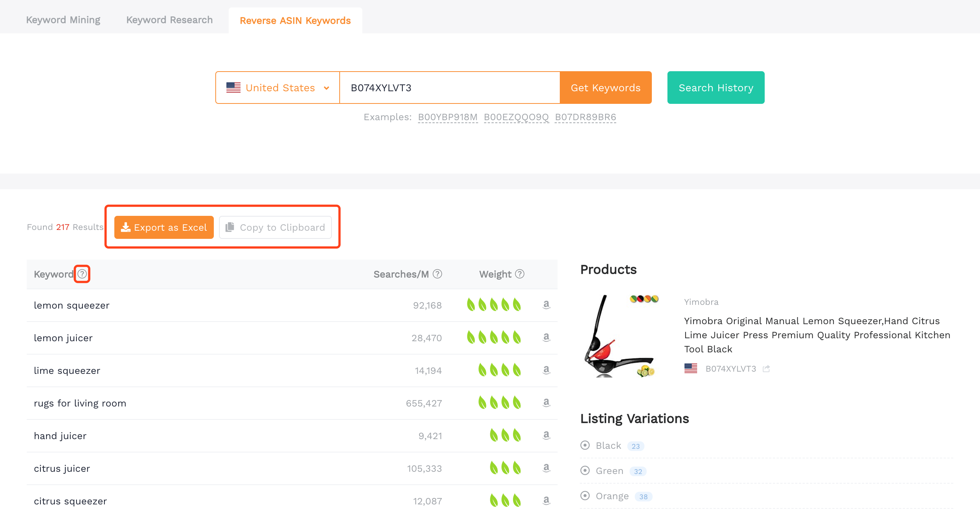
Task: Click the lemon squeezer product thumbnail
Action: point(622,336)
